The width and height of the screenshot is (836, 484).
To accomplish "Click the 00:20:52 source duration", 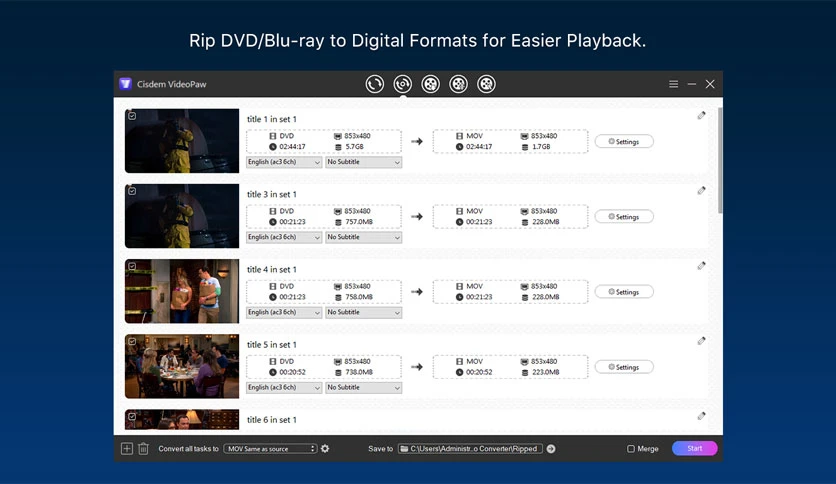I will coord(292,372).
